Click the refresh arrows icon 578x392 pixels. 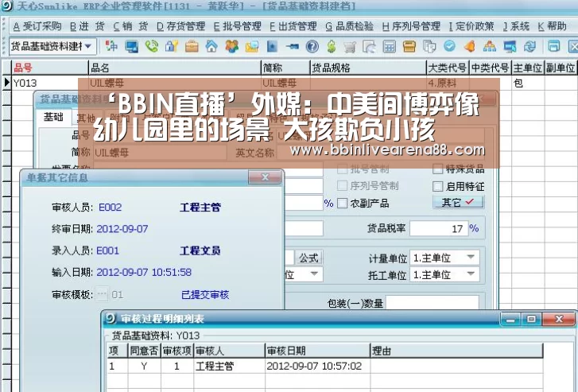click(x=530, y=46)
